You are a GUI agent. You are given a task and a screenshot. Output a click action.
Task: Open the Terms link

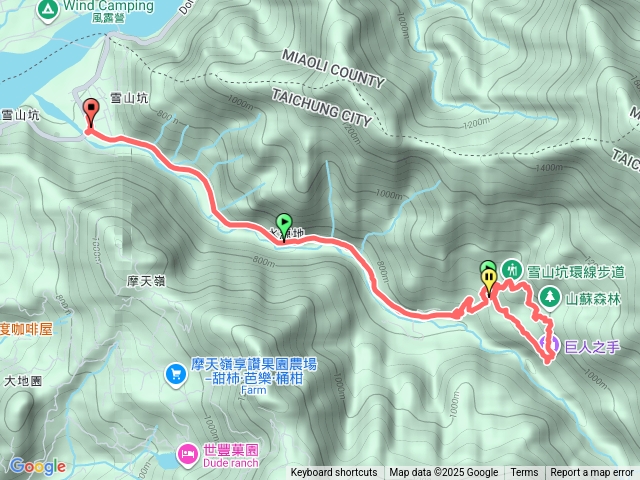coord(524,473)
